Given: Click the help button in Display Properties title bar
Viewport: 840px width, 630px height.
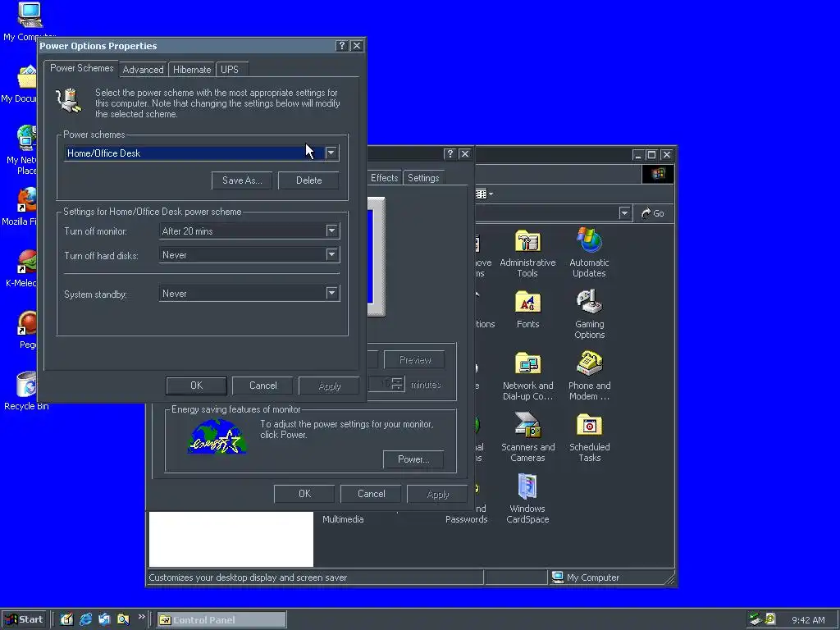Looking at the screenshot, I should (450, 154).
